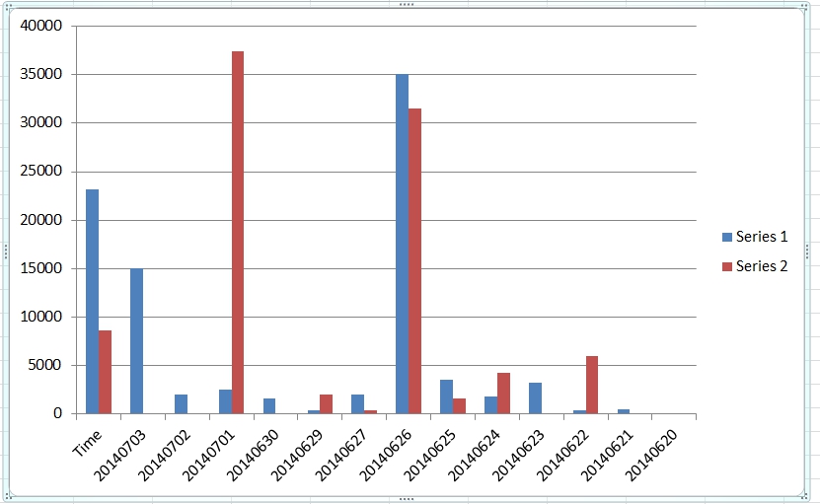Select the 15000 axis value label
Screen dimensions: 820x504
(x=40, y=268)
